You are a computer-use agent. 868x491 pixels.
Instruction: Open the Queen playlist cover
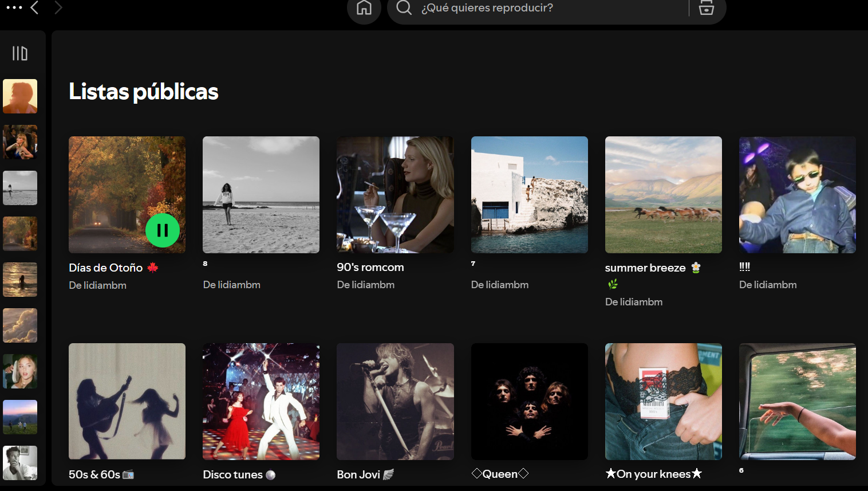tap(530, 401)
